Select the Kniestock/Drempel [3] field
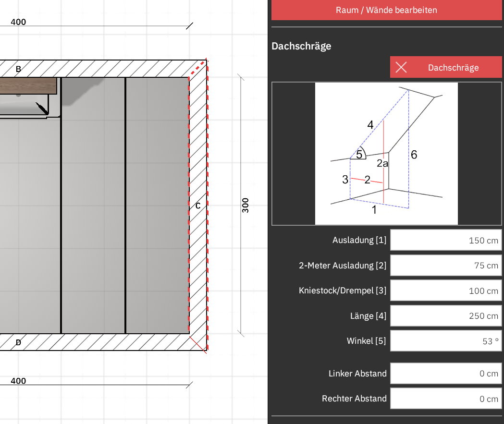The height and width of the screenshot is (424, 504). (446, 291)
